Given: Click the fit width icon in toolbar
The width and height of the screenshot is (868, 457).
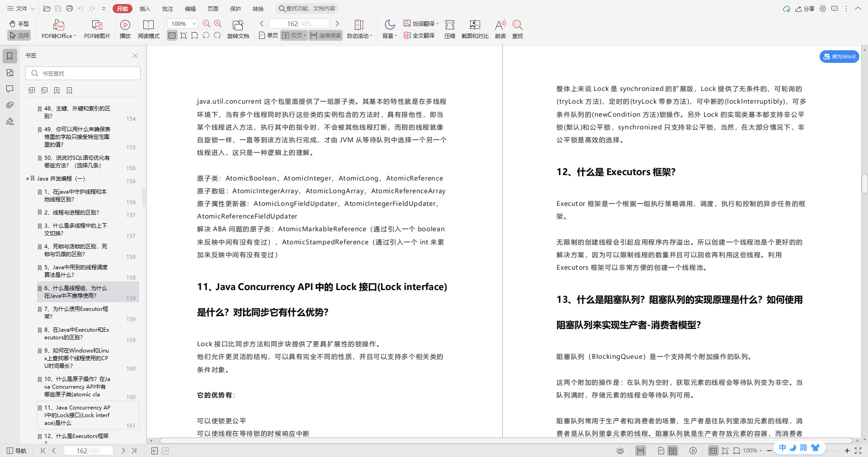Looking at the screenshot, I should pyautogui.click(x=195, y=35).
